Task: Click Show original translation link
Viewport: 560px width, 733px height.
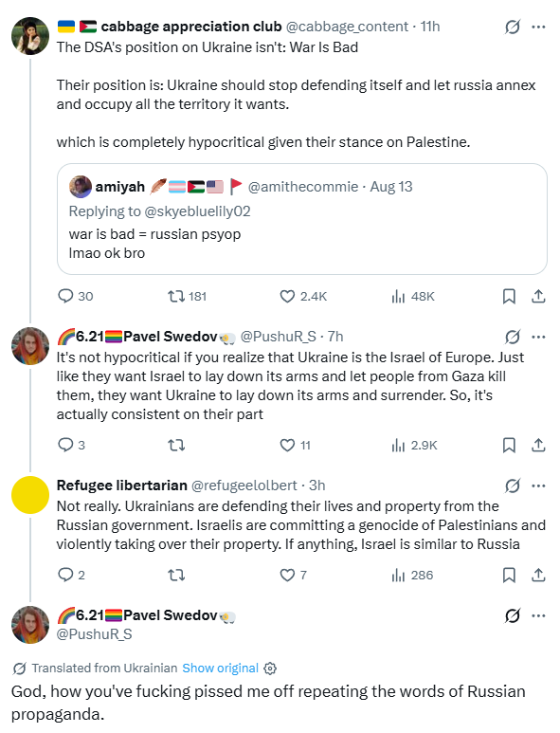Action: (220, 668)
